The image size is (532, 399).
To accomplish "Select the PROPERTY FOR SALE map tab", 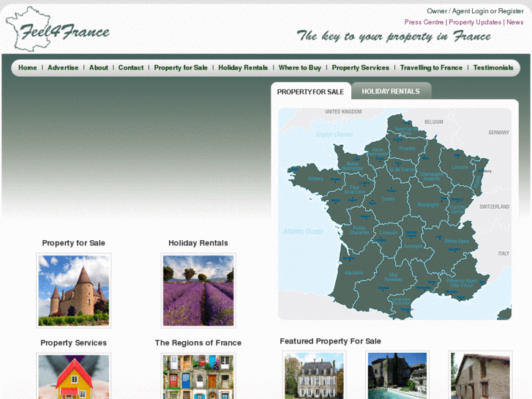I will (x=310, y=92).
